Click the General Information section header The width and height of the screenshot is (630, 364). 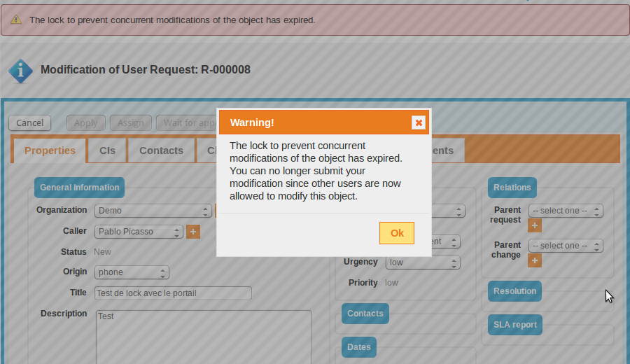click(x=79, y=188)
